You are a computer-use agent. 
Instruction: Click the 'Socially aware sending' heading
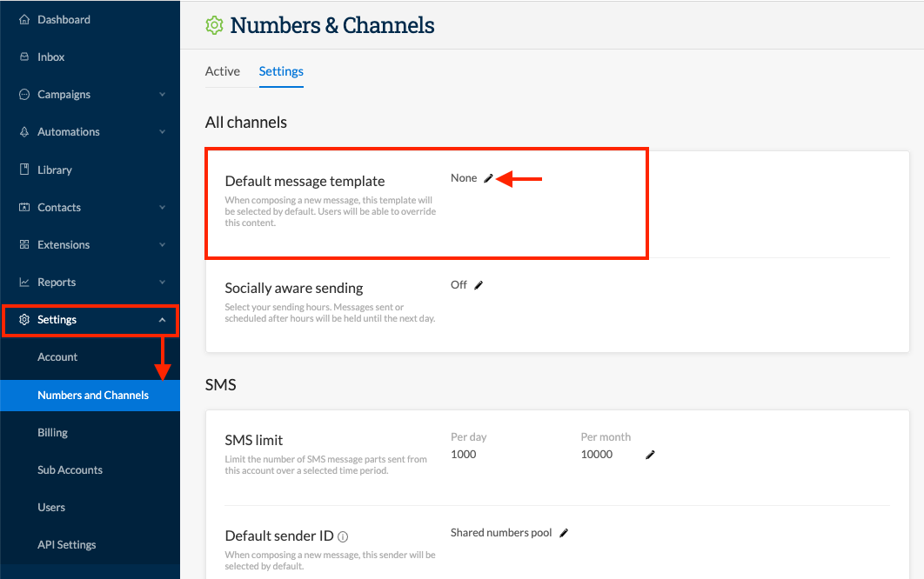point(293,288)
